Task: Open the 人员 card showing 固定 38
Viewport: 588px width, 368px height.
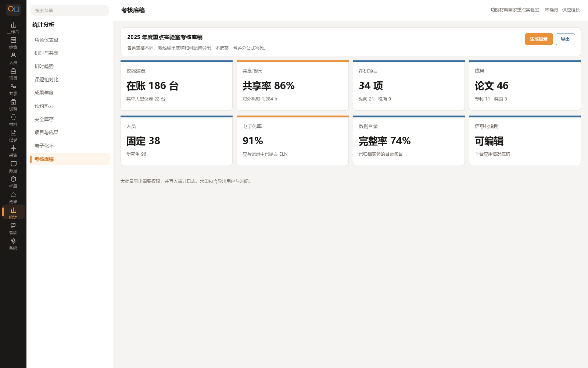Action: point(176,141)
